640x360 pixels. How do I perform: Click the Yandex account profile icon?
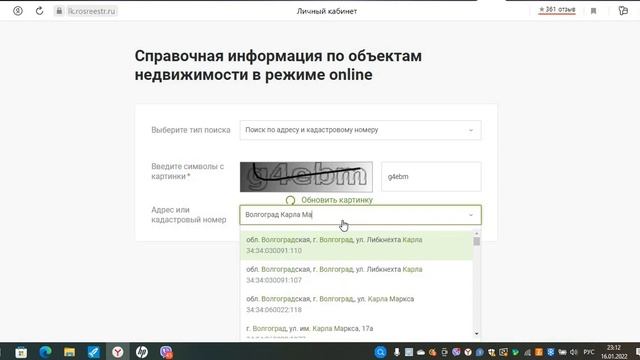click(x=18, y=11)
